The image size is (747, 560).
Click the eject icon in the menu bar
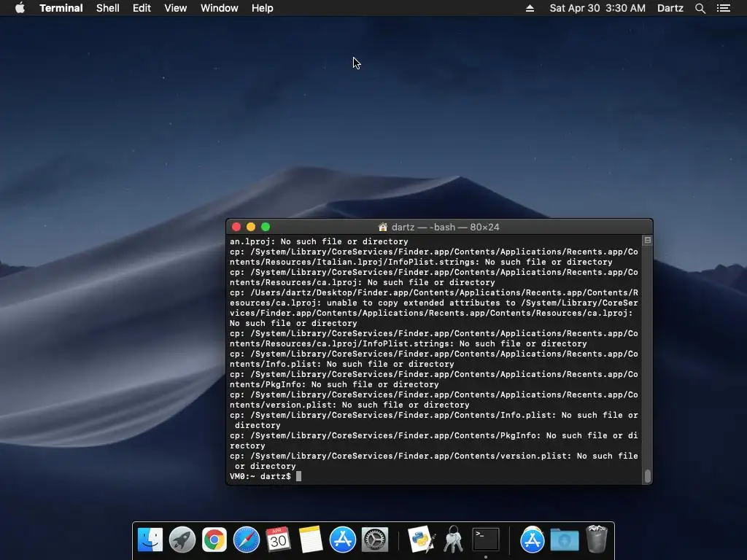(530, 8)
